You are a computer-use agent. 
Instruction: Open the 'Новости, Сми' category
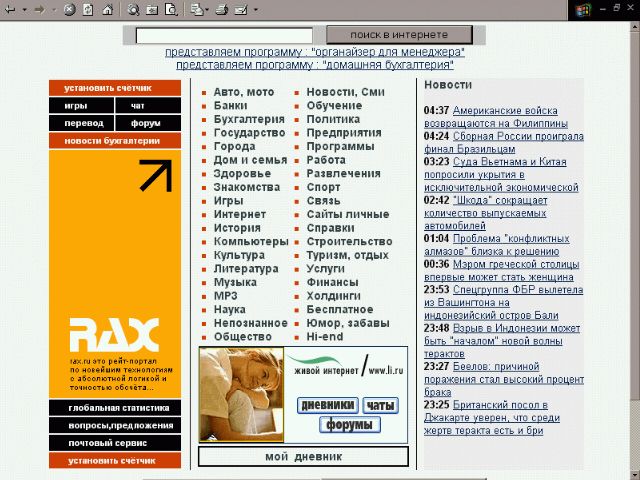tap(345, 92)
